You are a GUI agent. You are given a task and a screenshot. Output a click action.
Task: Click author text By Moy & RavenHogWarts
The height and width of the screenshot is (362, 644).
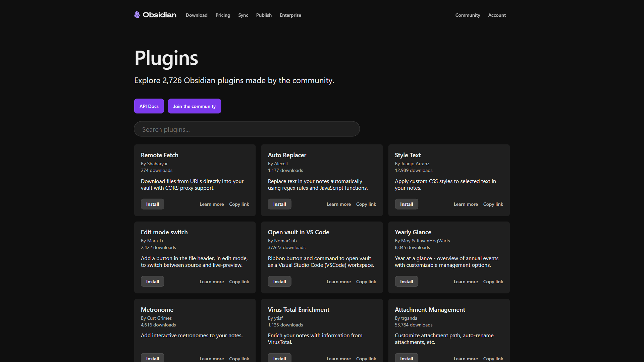click(x=422, y=241)
